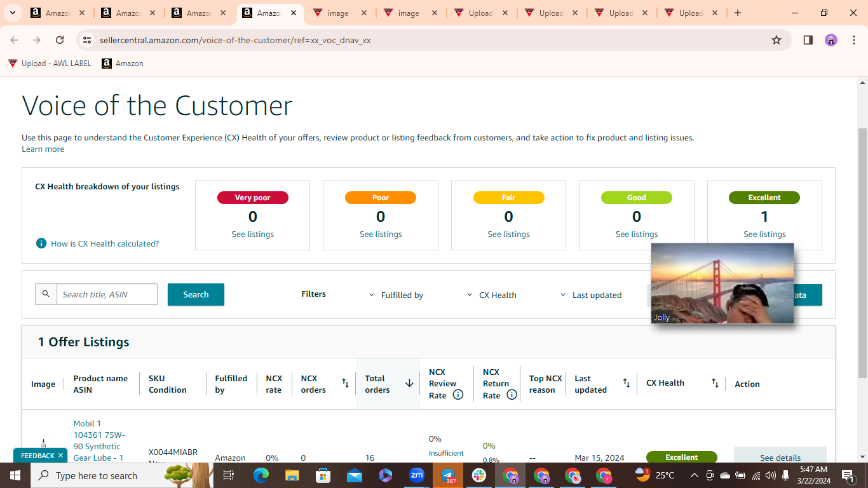
Task: Click the 1 Offer Listings heading
Action: 83,342
